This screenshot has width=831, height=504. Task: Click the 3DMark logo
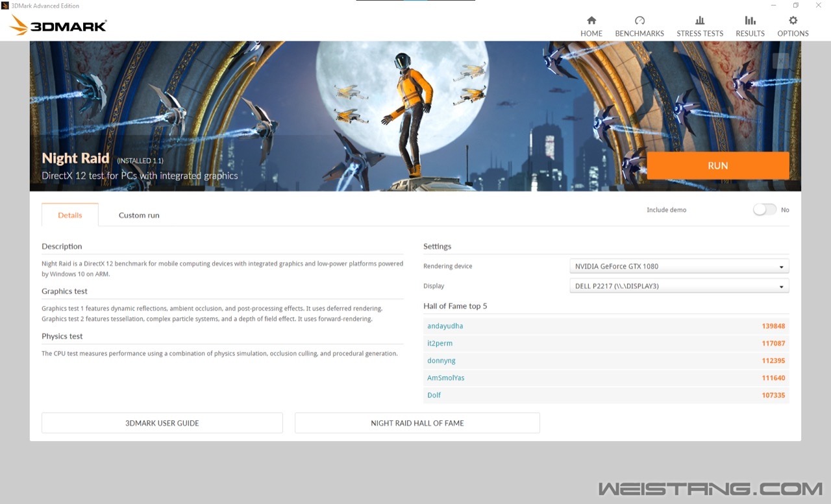point(58,26)
